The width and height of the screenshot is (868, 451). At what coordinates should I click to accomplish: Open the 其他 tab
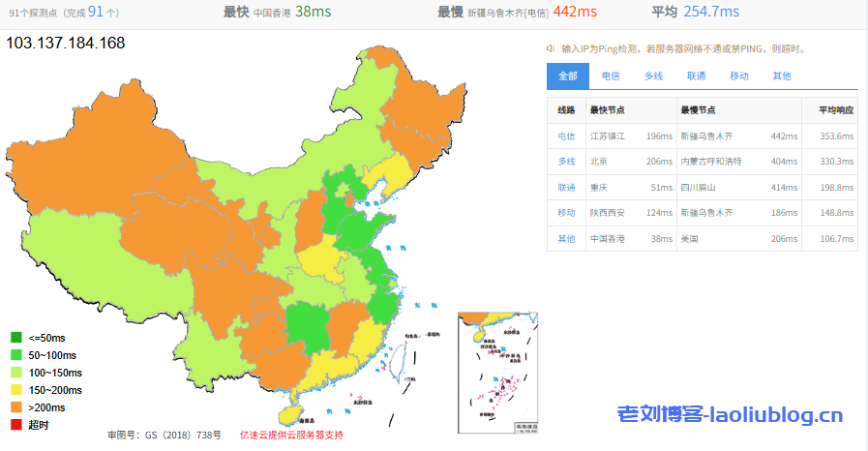coord(781,75)
